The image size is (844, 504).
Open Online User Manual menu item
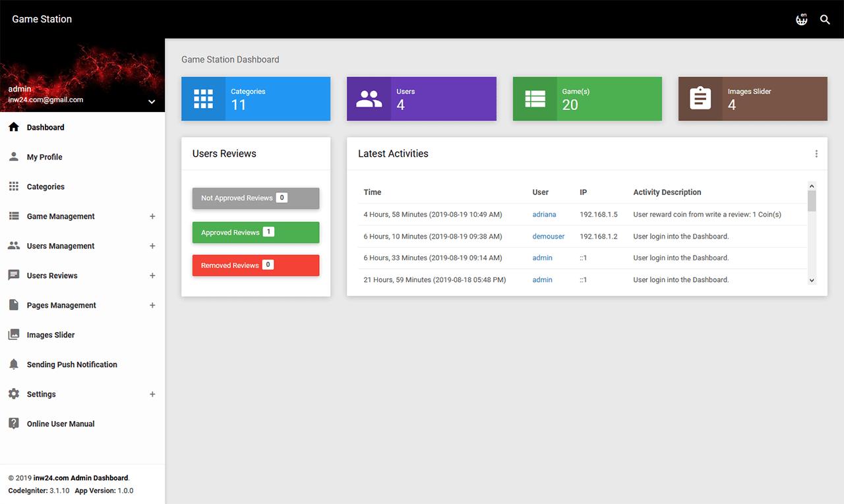[82, 424]
